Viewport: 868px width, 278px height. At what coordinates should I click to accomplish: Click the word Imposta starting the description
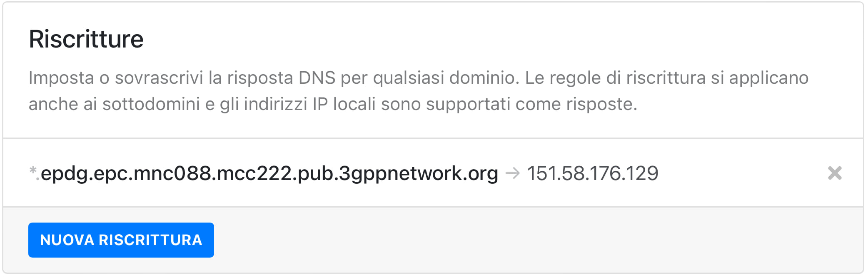tap(62, 78)
